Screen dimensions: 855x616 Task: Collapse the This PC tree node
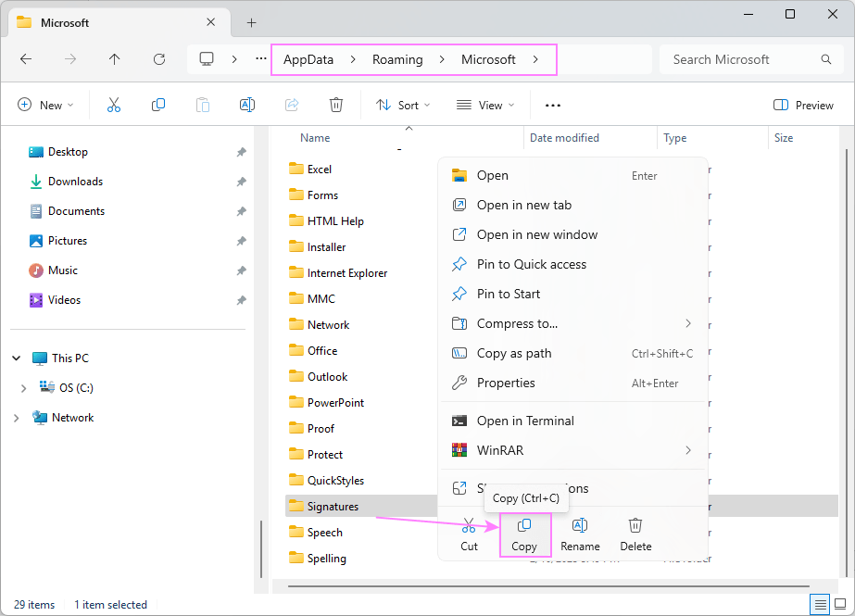tap(17, 358)
